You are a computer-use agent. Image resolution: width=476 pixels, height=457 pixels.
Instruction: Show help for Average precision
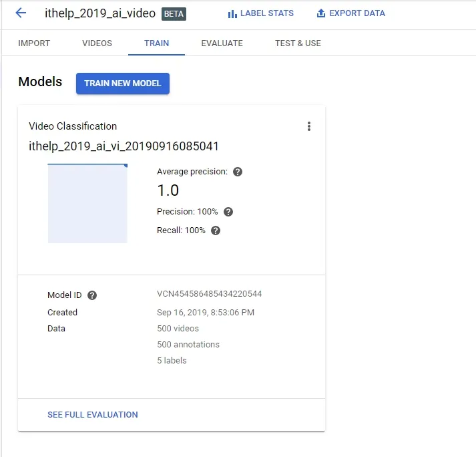[x=238, y=172]
